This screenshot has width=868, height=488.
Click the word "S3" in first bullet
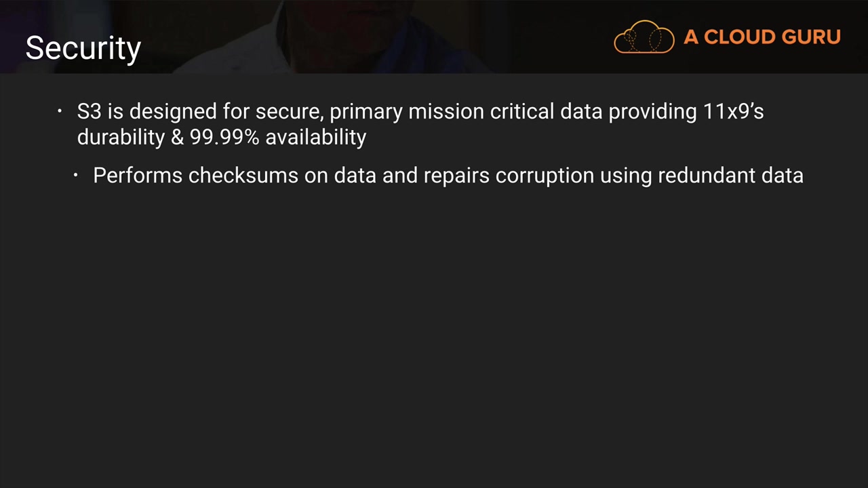[x=89, y=111]
